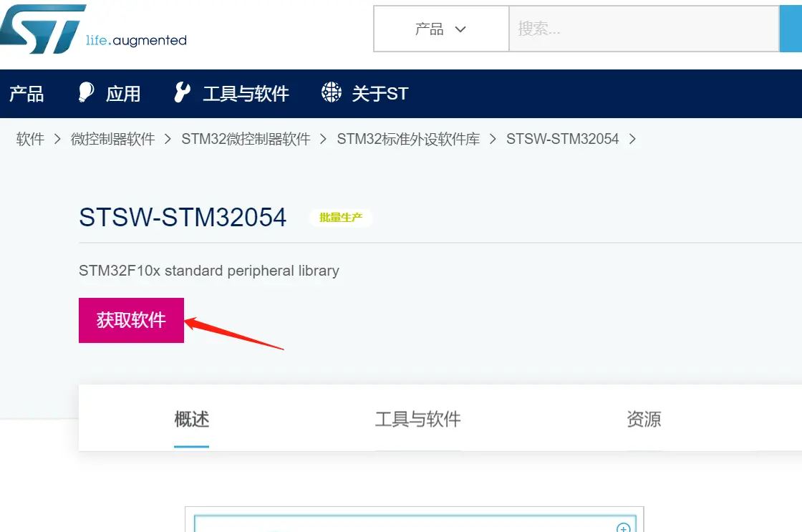This screenshot has height=532, width=802.
Task: Open the 工具与软件 navigation menu
Action: coord(246,94)
